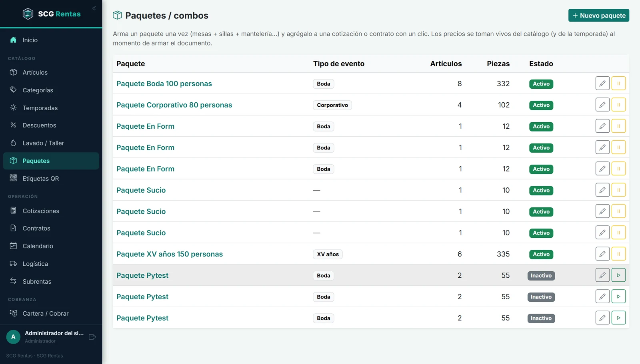Click the Lavado / Taller droplet icon
The width and height of the screenshot is (640, 364).
13,143
